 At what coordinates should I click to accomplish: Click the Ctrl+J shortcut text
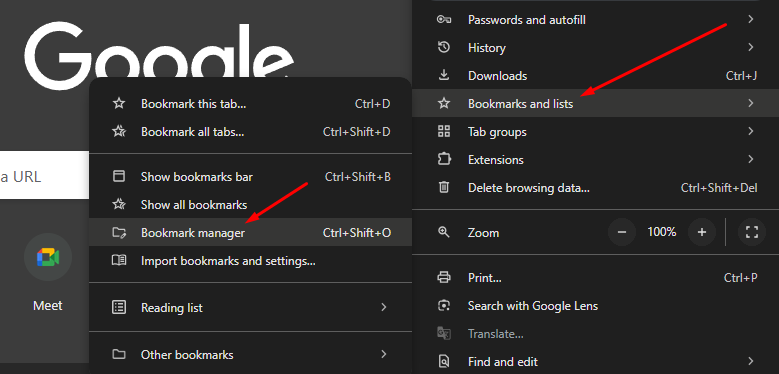point(741,75)
